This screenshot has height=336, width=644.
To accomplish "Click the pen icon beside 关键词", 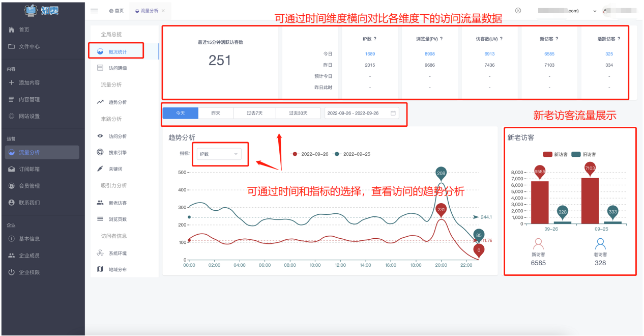I will (100, 169).
